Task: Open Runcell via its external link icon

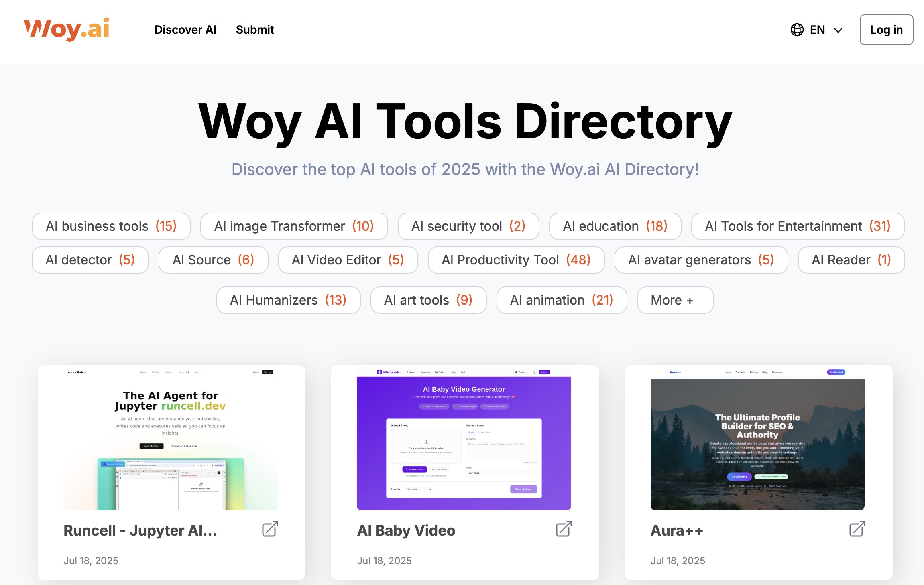Action: [269, 530]
